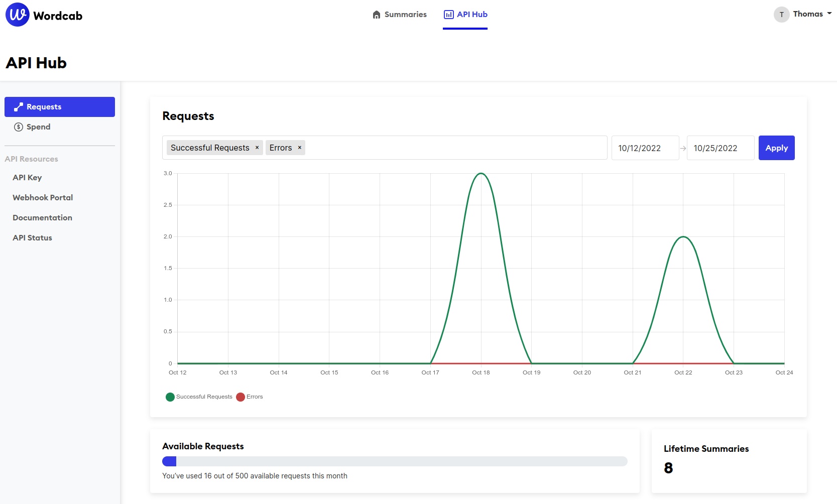Click the Requests sidebar link icon
This screenshot has width=837, height=504.
pos(19,107)
